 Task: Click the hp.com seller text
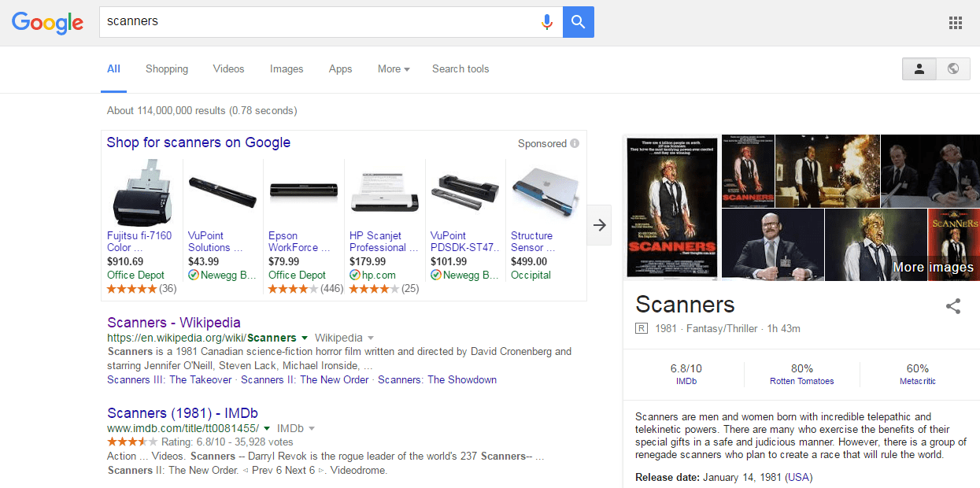point(379,275)
